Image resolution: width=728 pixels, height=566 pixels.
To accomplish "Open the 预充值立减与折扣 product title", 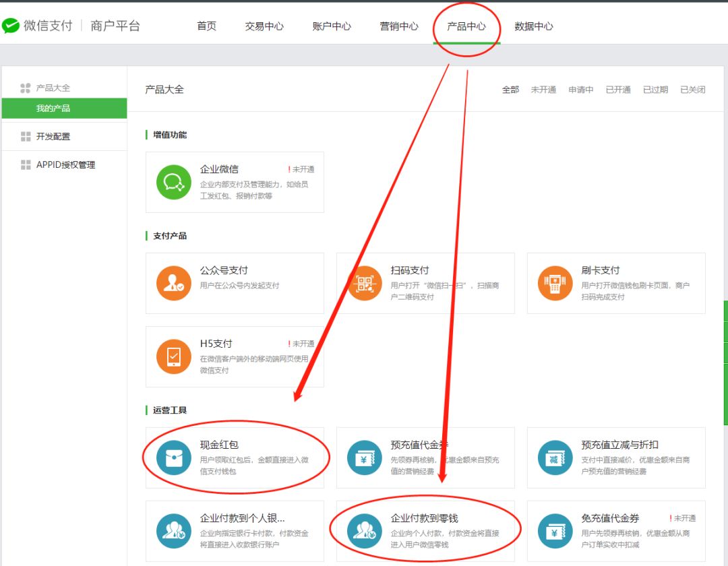I will click(620, 445).
